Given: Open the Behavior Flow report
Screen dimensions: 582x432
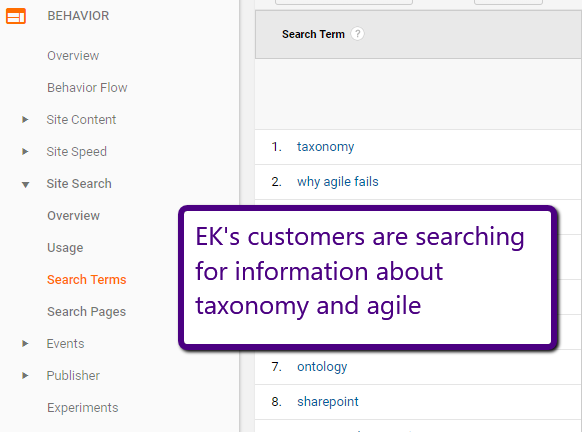Looking at the screenshot, I should point(87,88).
